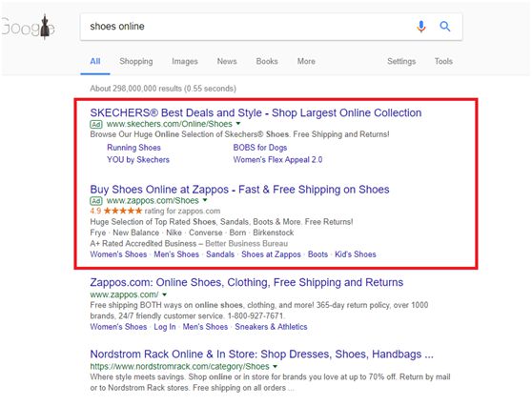Switch to the Shopping tab
The image size is (532, 405).
tap(136, 61)
